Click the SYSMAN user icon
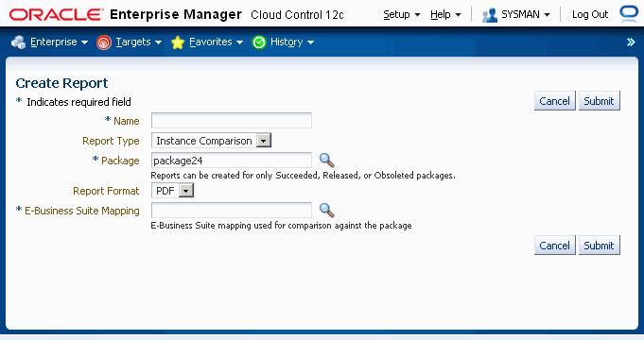This screenshot has height=340, width=644. point(490,15)
